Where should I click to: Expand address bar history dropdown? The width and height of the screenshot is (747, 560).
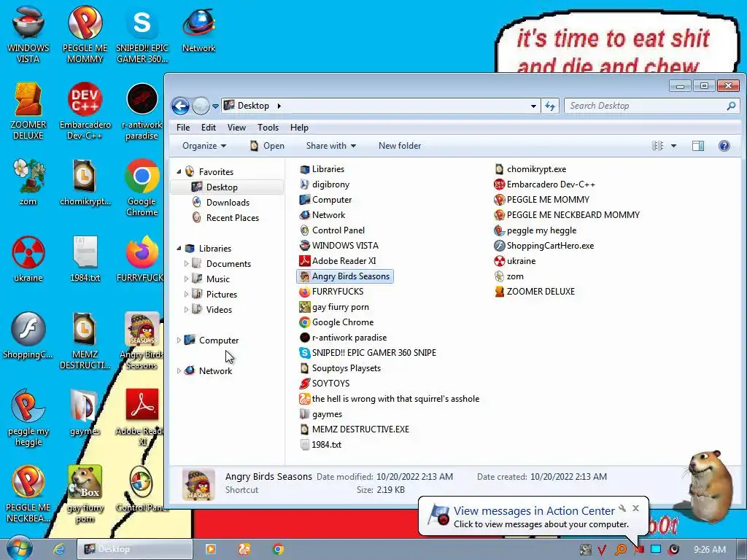point(533,106)
